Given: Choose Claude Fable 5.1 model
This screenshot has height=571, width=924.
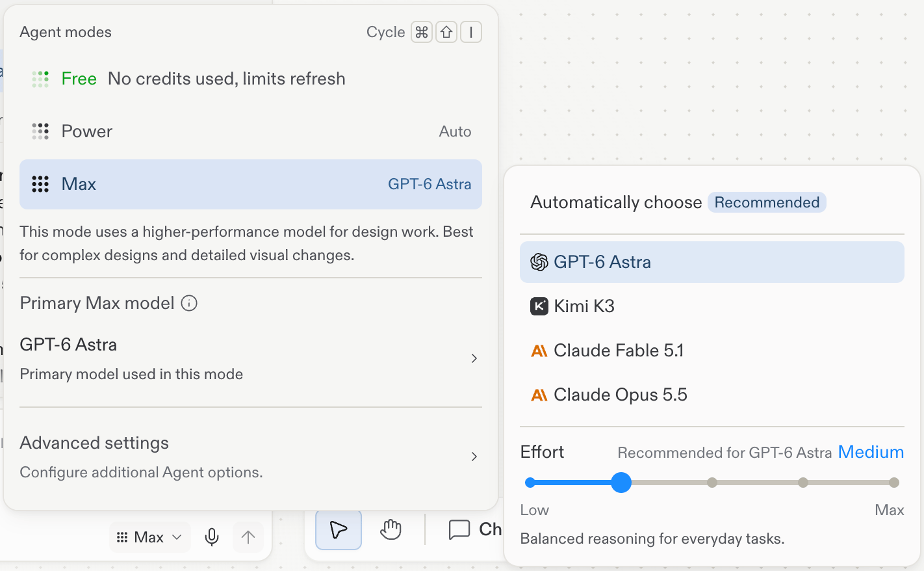Looking at the screenshot, I should click(x=712, y=351).
